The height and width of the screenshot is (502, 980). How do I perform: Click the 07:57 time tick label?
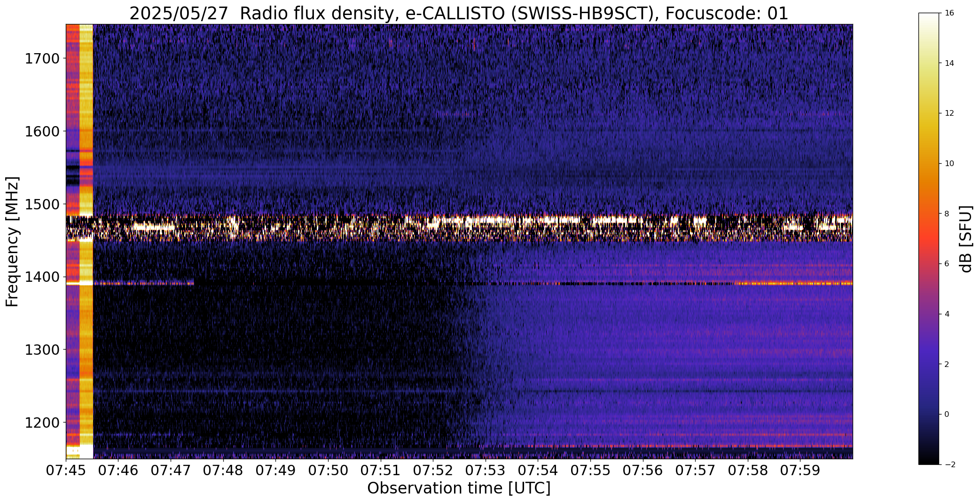coord(695,470)
